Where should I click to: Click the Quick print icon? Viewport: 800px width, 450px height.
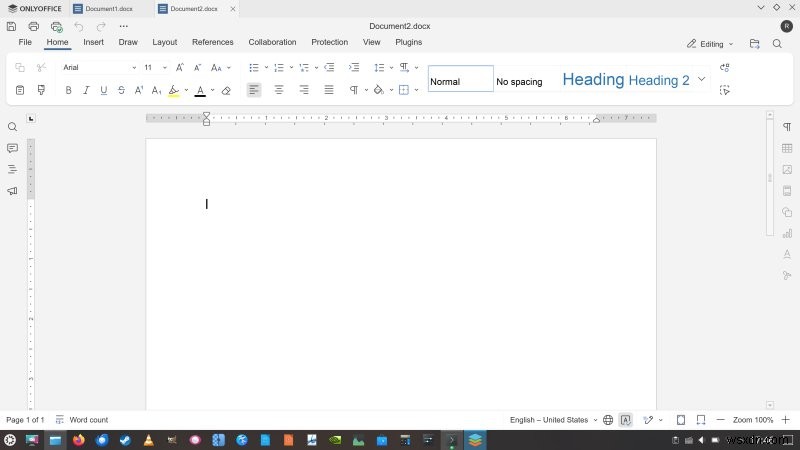click(x=57, y=27)
